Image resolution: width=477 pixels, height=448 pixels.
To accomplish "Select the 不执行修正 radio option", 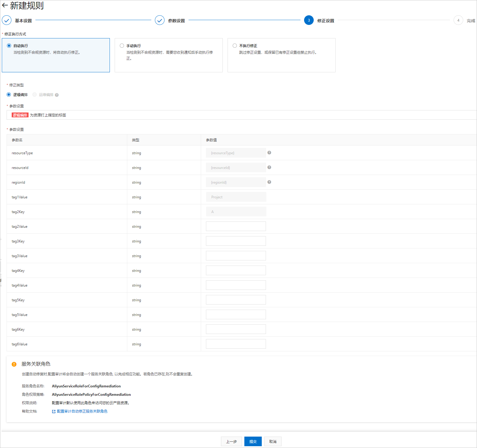I will pos(235,46).
